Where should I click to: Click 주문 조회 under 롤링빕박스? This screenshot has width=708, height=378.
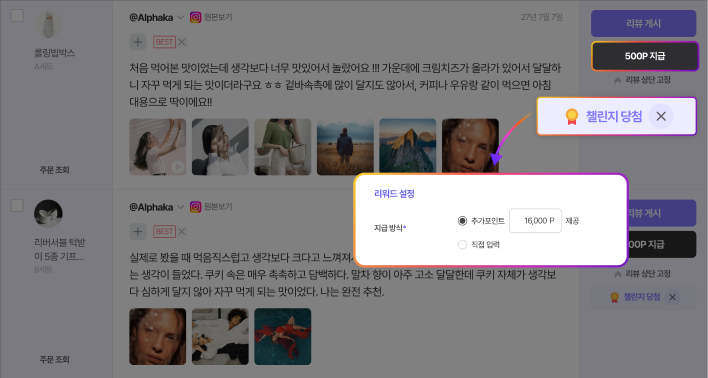[x=55, y=170]
